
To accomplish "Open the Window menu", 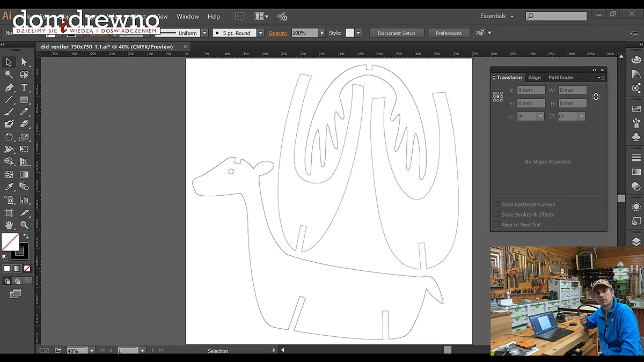I will click(x=187, y=16).
